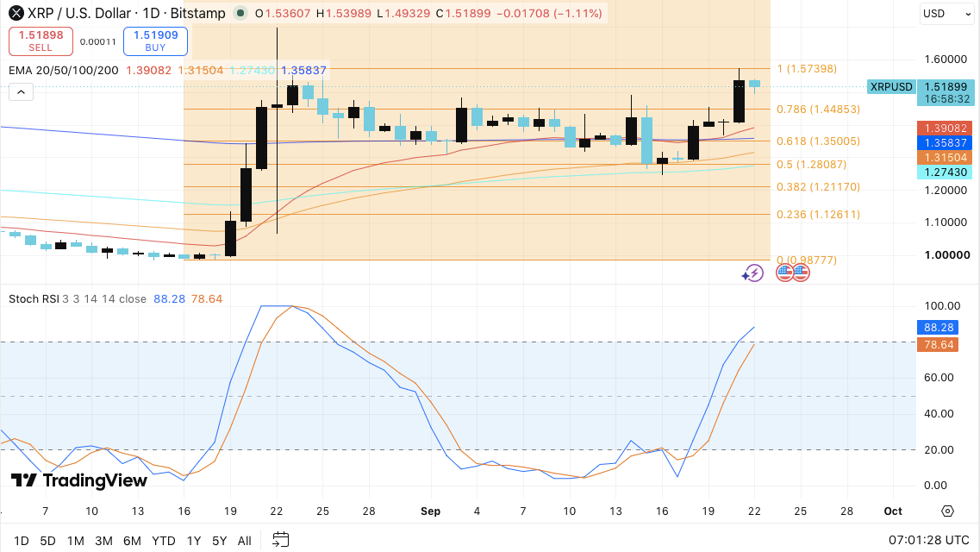Open the 07:01:28 UTC timezone menu
This screenshot has width=980, height=552.
[929, 540]
